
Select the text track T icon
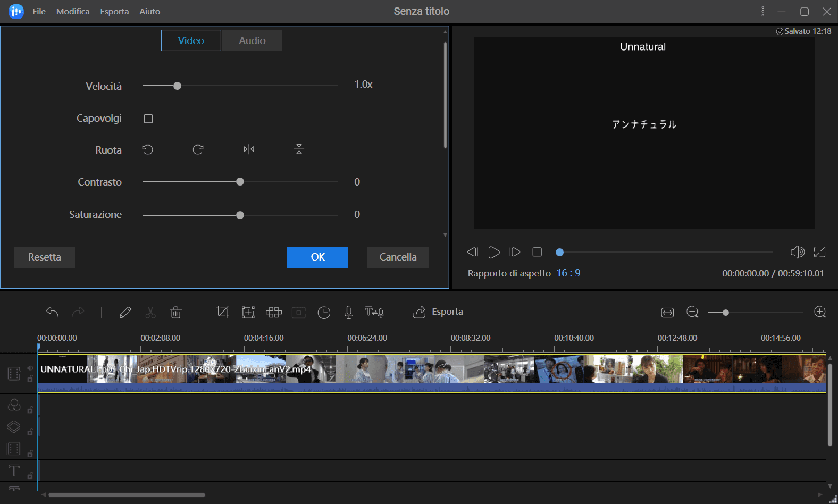[14, 471]
